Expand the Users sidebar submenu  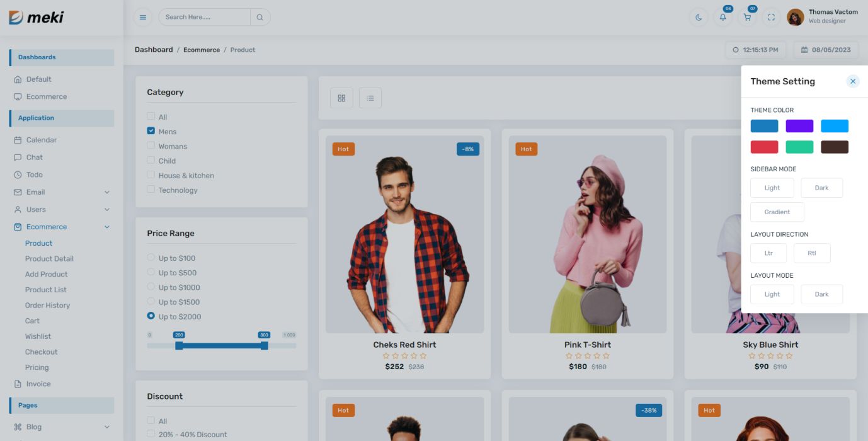pyautogui.click(x=106, y=209)
